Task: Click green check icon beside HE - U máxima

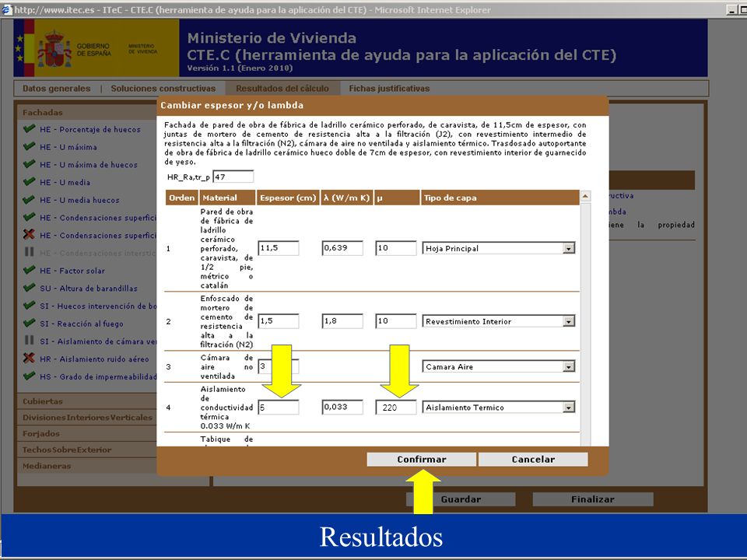Action: (29, 145)
